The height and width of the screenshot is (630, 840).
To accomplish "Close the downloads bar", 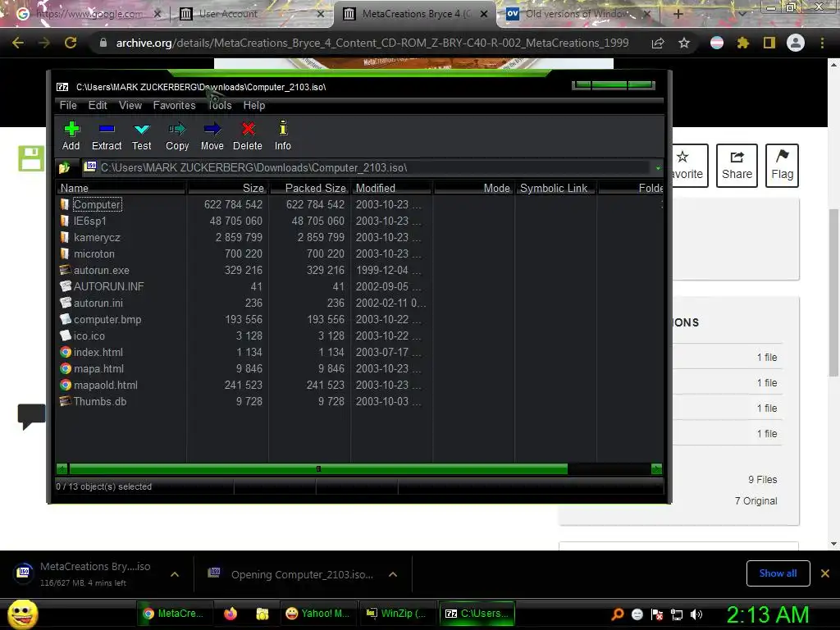I will [x=825, y=573].
